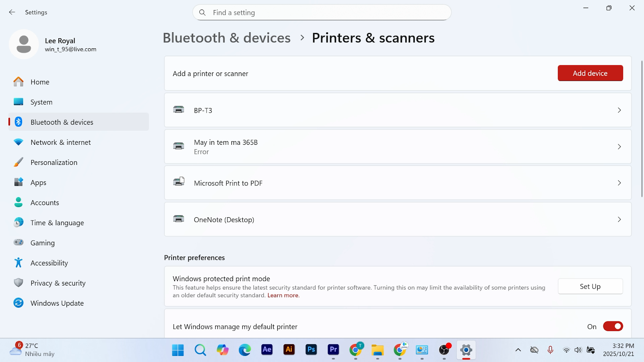Go to Personalization settings
Image resolution: width=644 pixels, height=362 pixels.
[79, 162]
